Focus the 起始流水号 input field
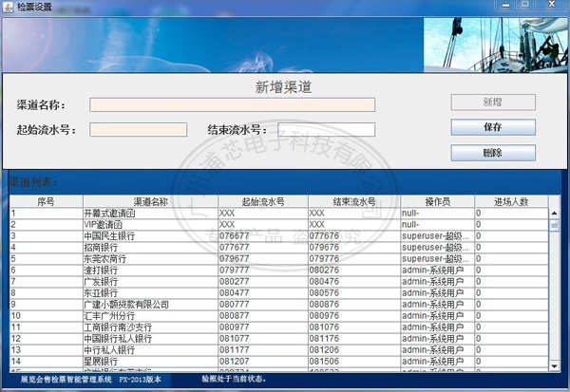 [139, 130]
